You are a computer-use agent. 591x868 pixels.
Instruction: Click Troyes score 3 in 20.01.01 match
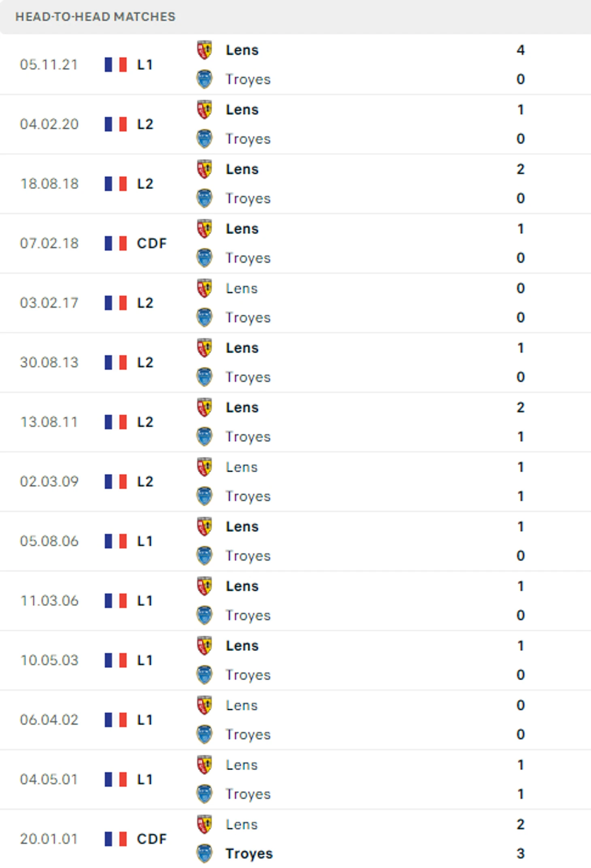coord(521,854)
